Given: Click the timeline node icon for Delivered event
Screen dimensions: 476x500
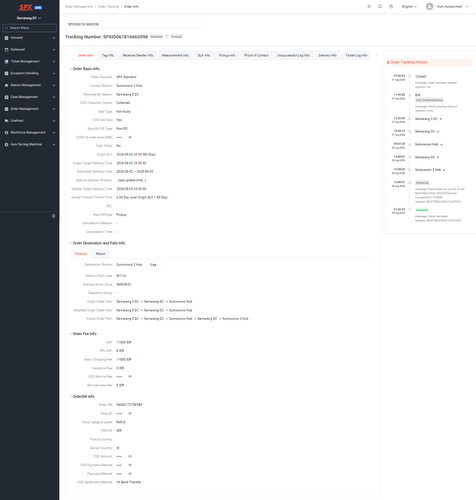Looking at the screenshot, I should (x=410, y=210).
